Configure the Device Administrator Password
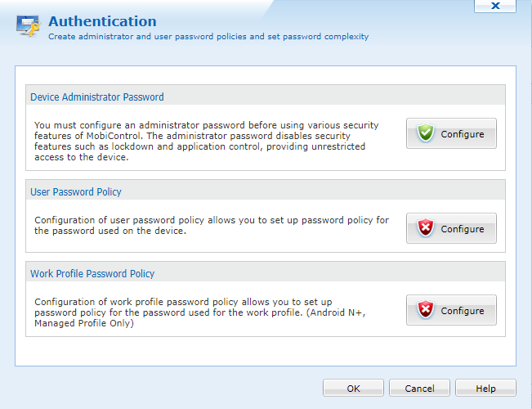Viewport: 532px width, 409px height. click(x=451, y=134)
